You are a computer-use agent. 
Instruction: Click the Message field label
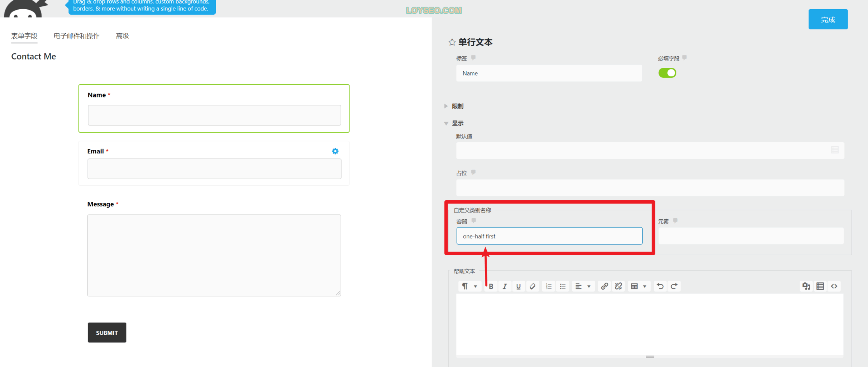point(100,204)
